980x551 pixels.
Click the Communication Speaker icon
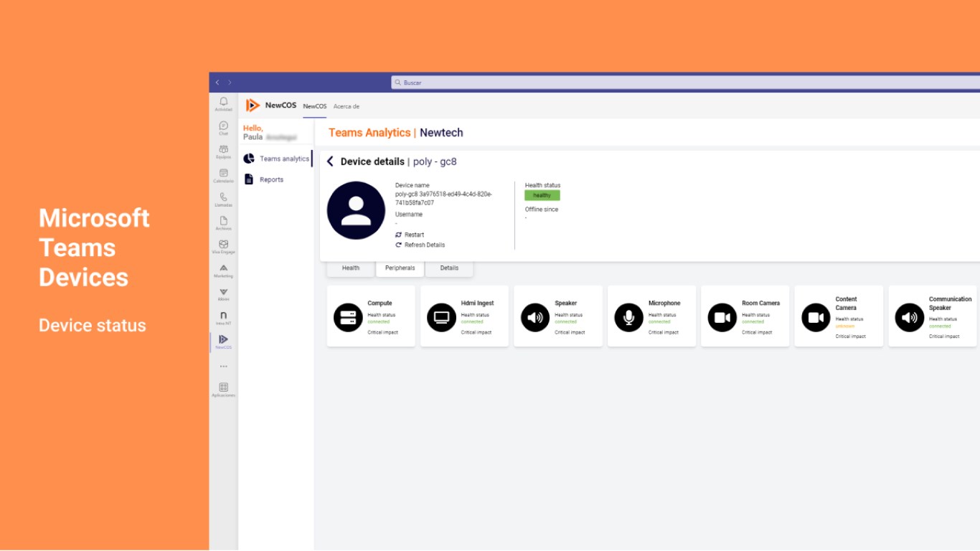pos(910,317)
